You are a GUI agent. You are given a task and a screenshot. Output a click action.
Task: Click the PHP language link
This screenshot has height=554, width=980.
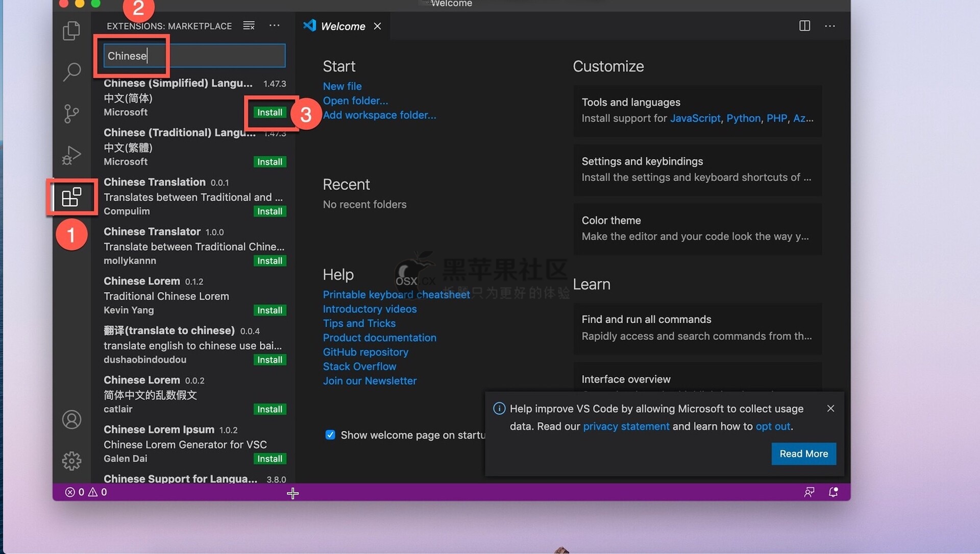tap(777, 118)
